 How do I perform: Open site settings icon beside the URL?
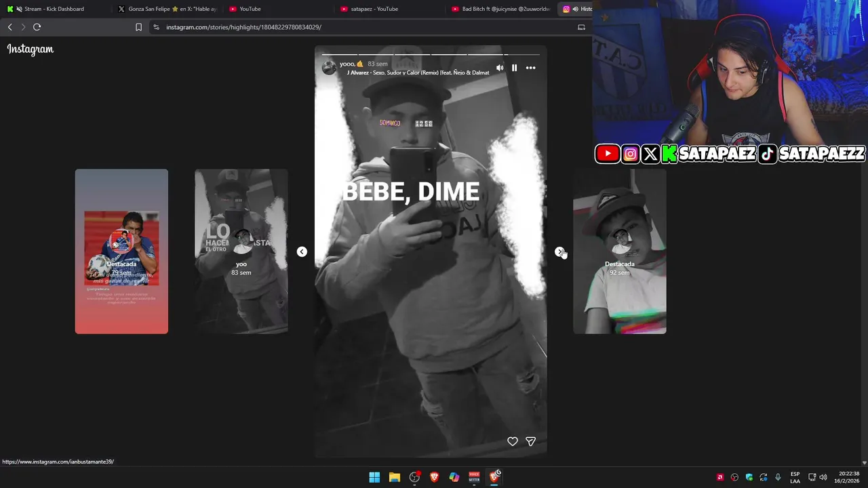coord(156,27)
